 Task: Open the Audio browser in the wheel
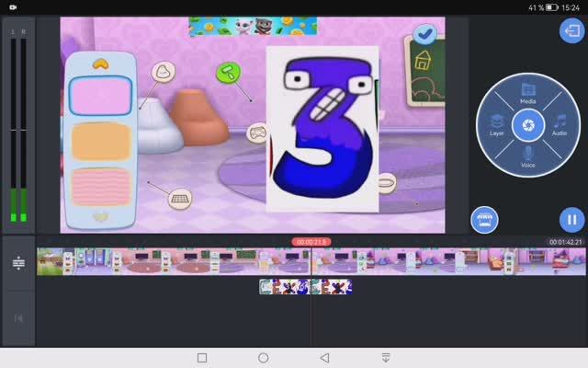point(560,125)
